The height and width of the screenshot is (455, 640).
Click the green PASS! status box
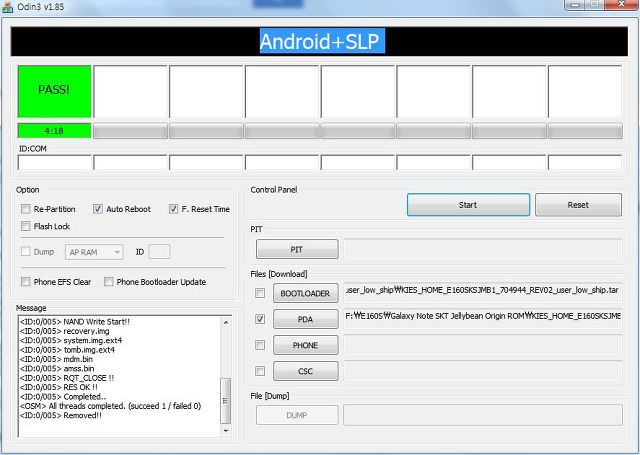[x=54, y=91]
